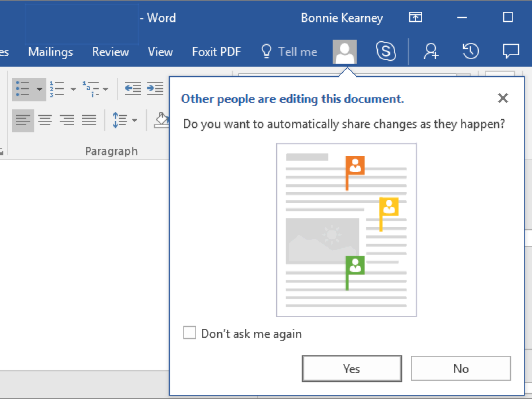Expand the Numbering dropdown arrow
This screenshot has height=399, width=532.
coord(73,89)
